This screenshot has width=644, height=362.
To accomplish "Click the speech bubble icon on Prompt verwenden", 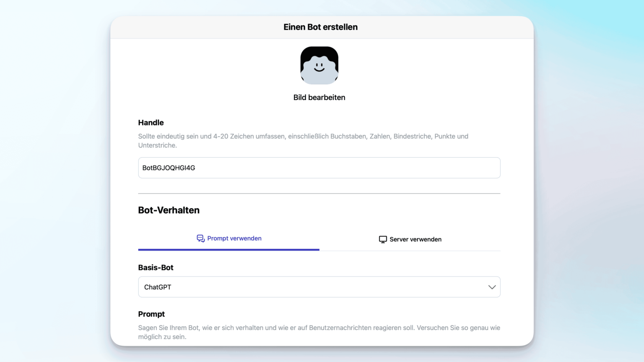I will point(200,238).
